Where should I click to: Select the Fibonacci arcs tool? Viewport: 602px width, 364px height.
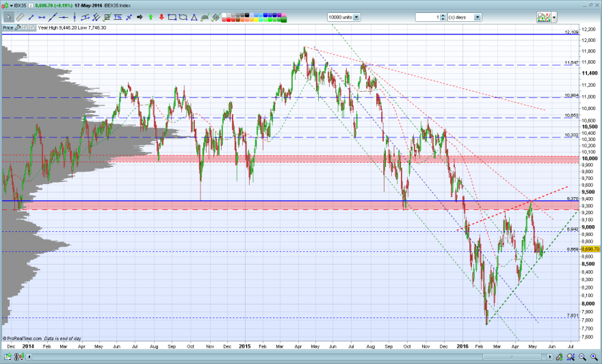205,17
